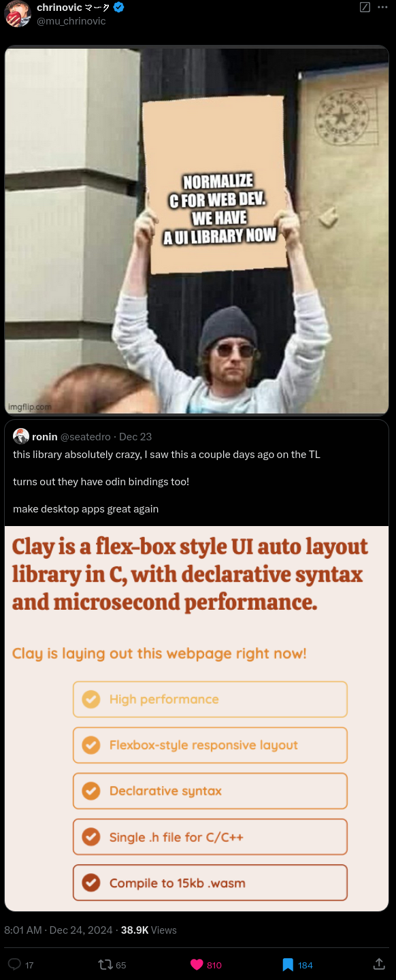Open ronin's small avatar in quoted post

(20, 436)
